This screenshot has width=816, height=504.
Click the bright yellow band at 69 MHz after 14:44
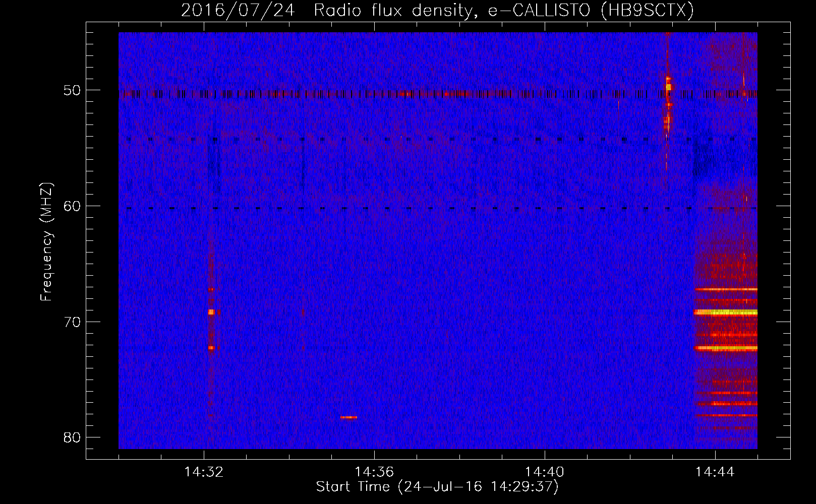point(726,312)
